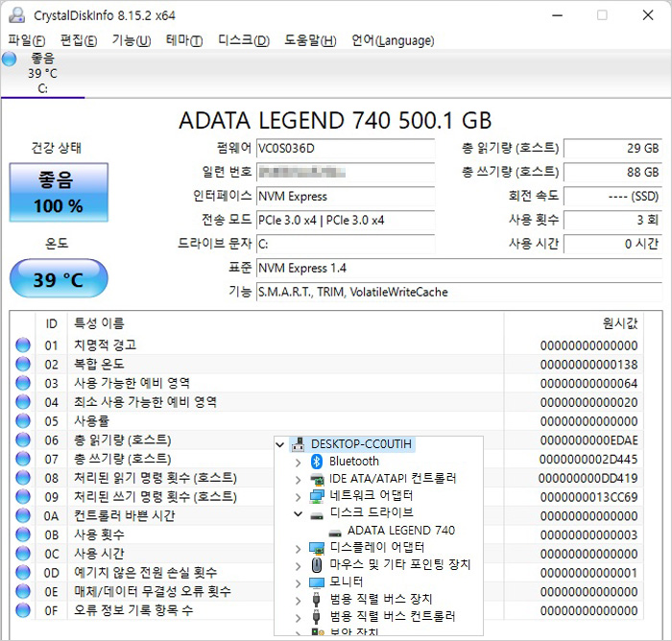
Task: Click the blurred serial number field
Action: coord(346,173)
